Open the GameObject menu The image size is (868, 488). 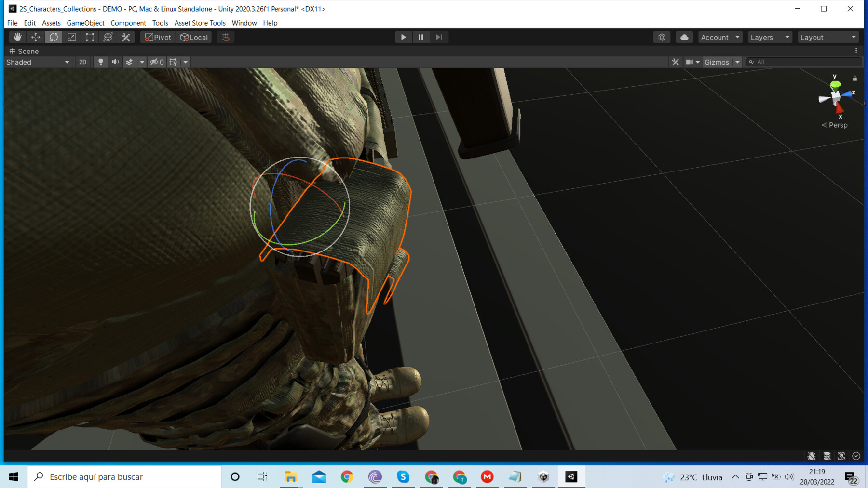85,23
